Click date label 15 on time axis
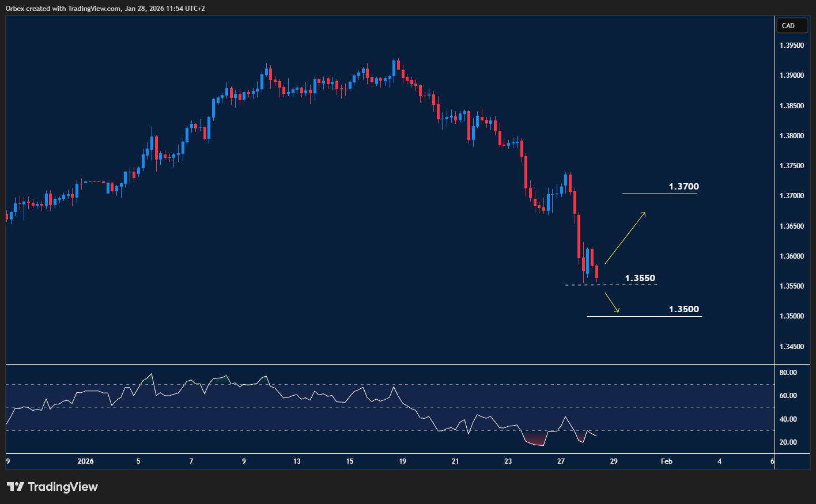816x504 pixels. point(350,461)
